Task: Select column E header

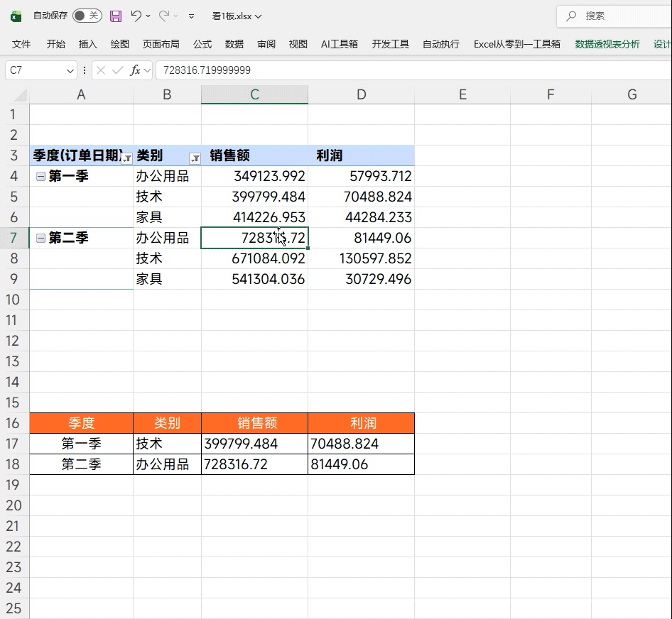Action: pyautogui.click(x=462, y=94)
